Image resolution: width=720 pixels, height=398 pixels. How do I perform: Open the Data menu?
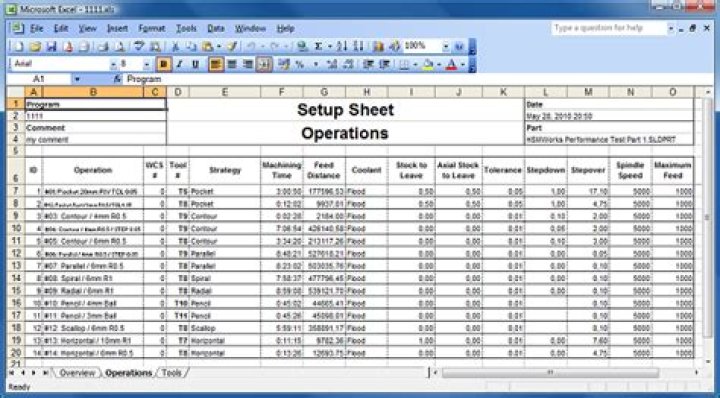tap(215, 28)
